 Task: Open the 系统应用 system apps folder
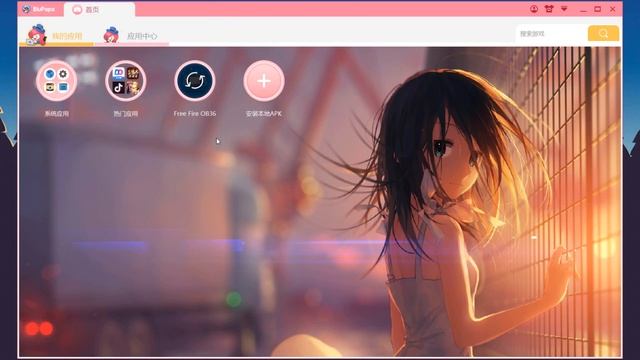[56, 81]
